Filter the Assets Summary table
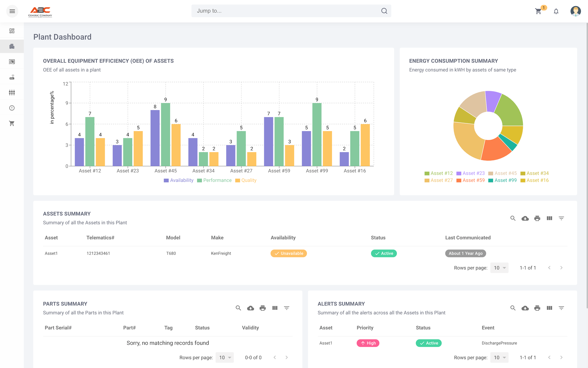This screenshot has width=588, height=368. (x=561, y=218)
